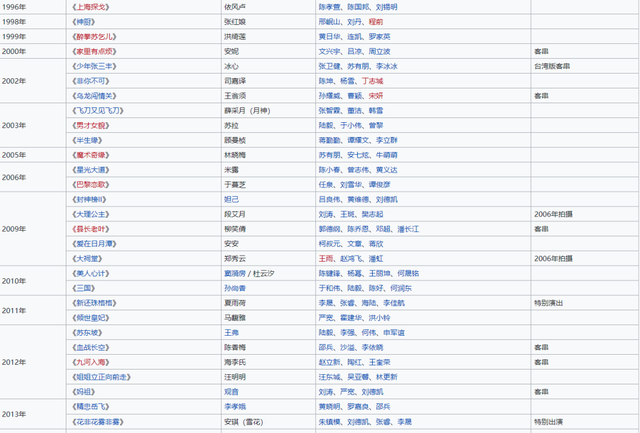640x433 pixels.
Task: Click the actor link 洪小铃
Action: pos(380,318)
